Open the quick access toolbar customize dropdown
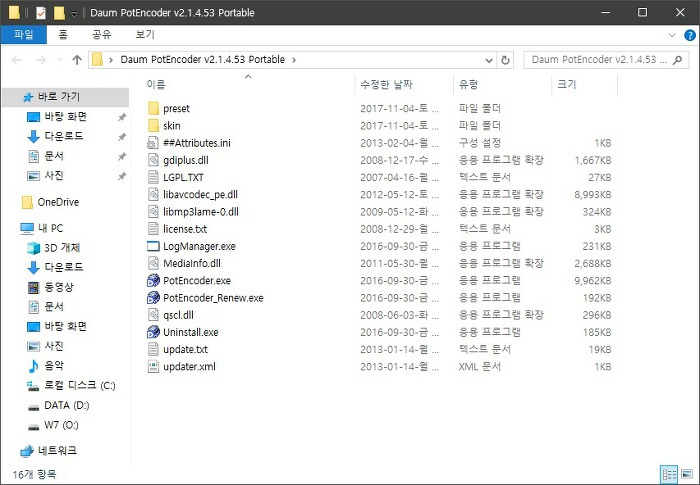The width and height of the screenshot is (700, 485). pos(74,13)
